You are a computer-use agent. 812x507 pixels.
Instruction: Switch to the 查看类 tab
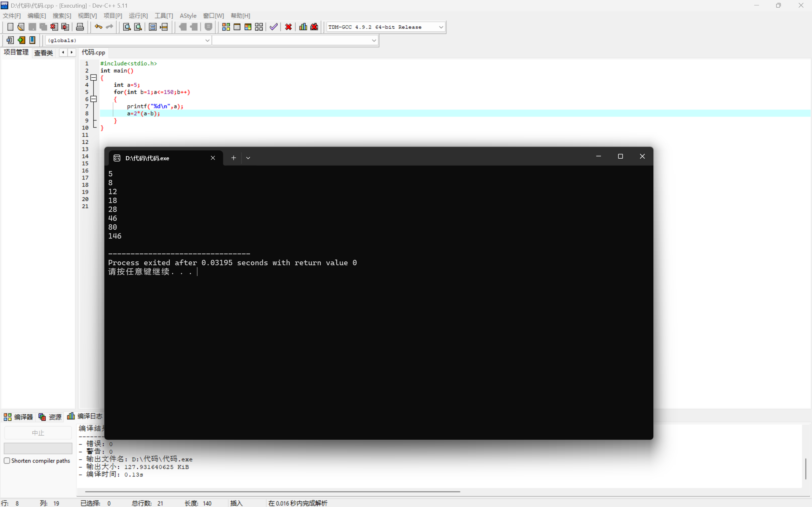[x=43, y=53]
